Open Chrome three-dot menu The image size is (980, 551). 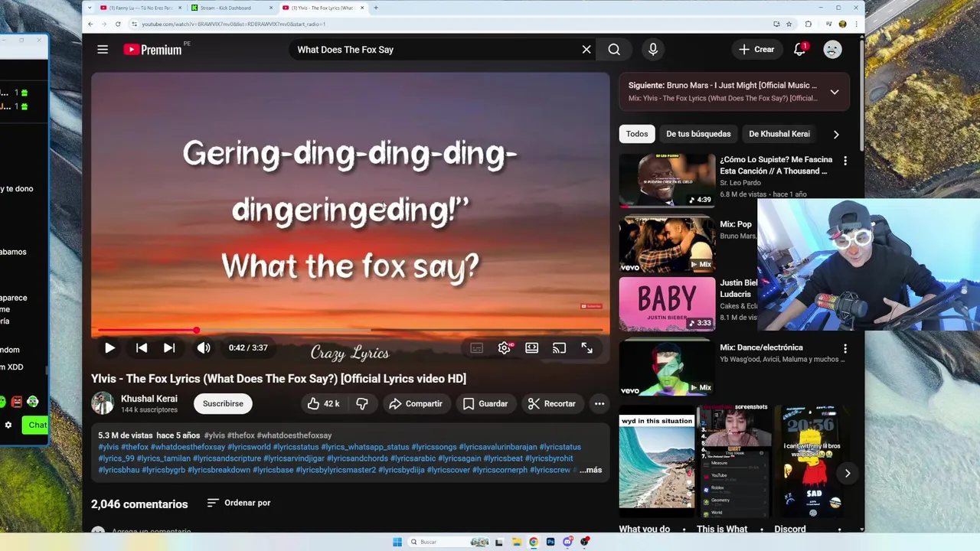coord(856,24)
